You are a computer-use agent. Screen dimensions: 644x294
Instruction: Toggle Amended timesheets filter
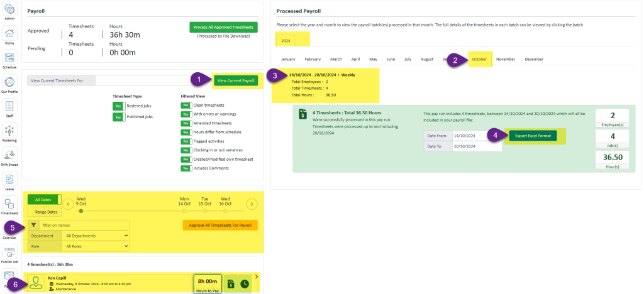tap(186, 123)
